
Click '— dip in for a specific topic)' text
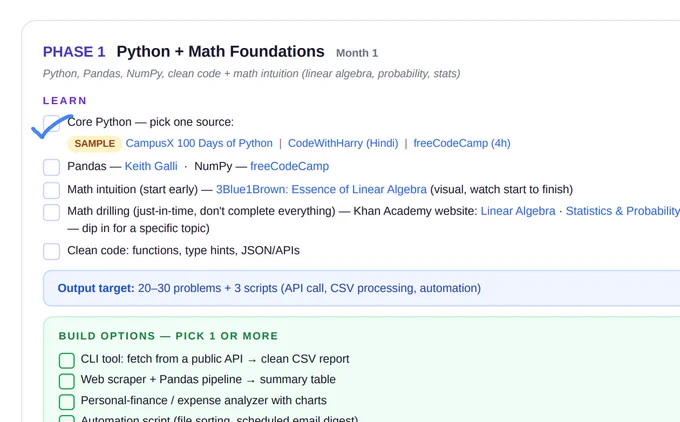(138, 228)
